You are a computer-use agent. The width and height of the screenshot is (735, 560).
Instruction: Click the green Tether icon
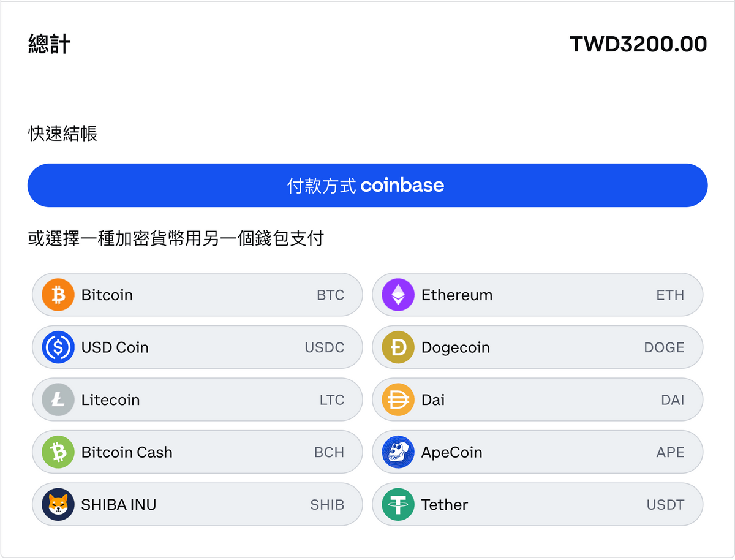(x=398, y=505)
